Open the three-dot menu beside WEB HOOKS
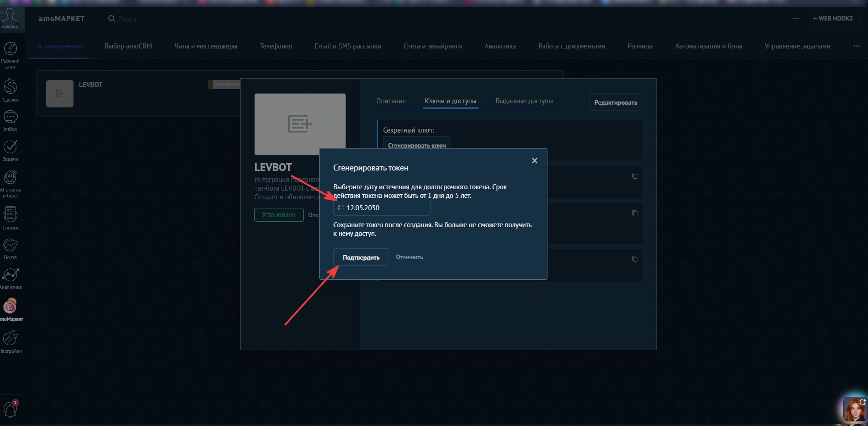The height and width of the screenshot is (426, 868). [x=795, y=19]
